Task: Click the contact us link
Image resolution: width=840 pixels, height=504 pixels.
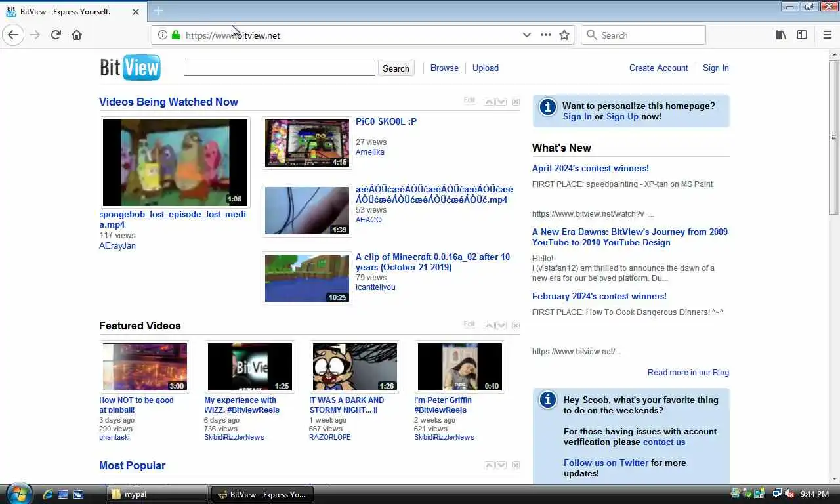Action: (x=664, y=442)
